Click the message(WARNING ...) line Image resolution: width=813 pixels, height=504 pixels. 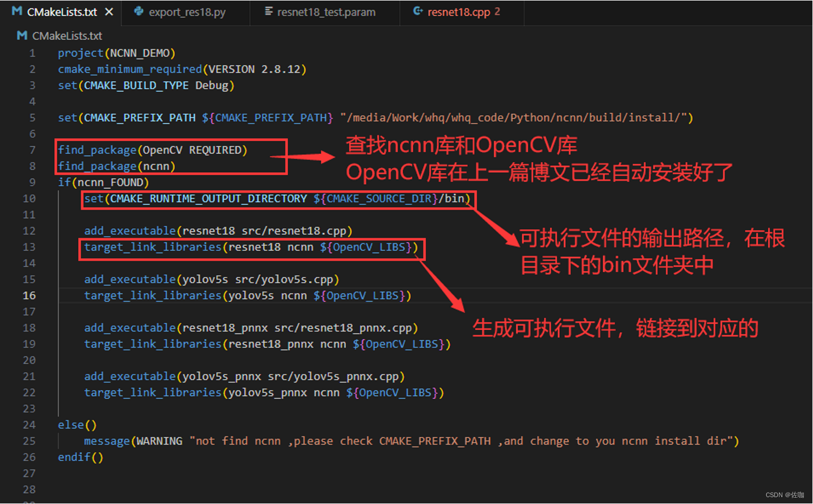coord(412,441)
